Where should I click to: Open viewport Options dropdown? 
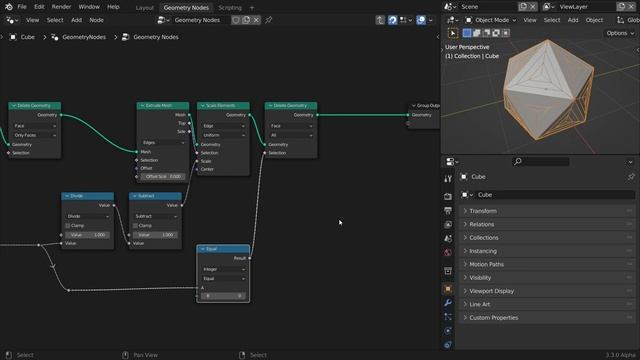coord(620,33)
